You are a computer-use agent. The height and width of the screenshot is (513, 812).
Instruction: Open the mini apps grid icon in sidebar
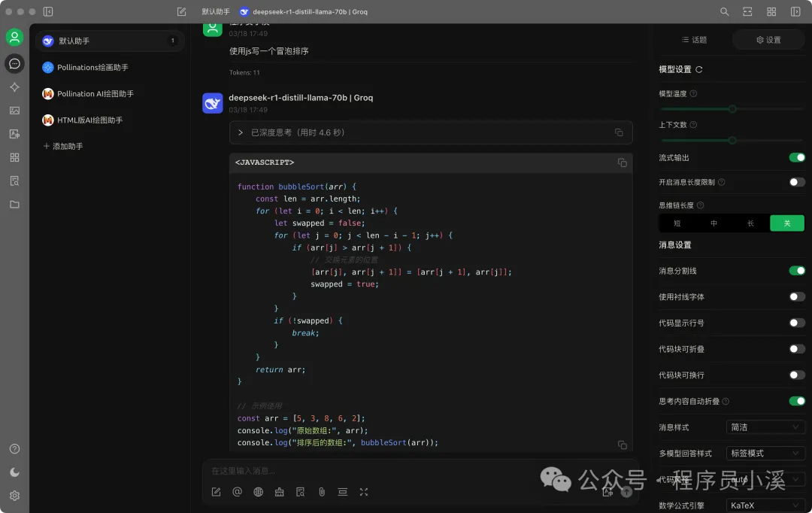click(x=14, y=157)
